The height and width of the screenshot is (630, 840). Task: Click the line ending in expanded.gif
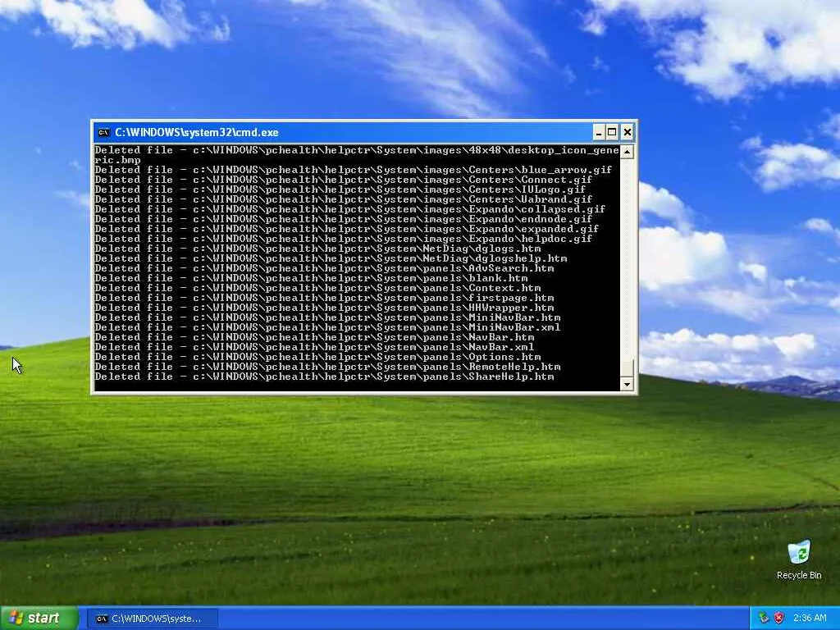pos(347,229)
